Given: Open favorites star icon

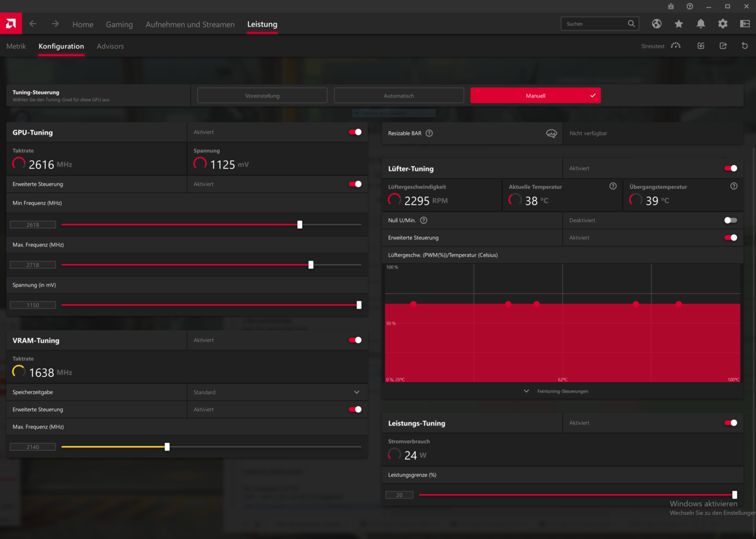Looking at the screenshot, I should click(x=679, y=24).
